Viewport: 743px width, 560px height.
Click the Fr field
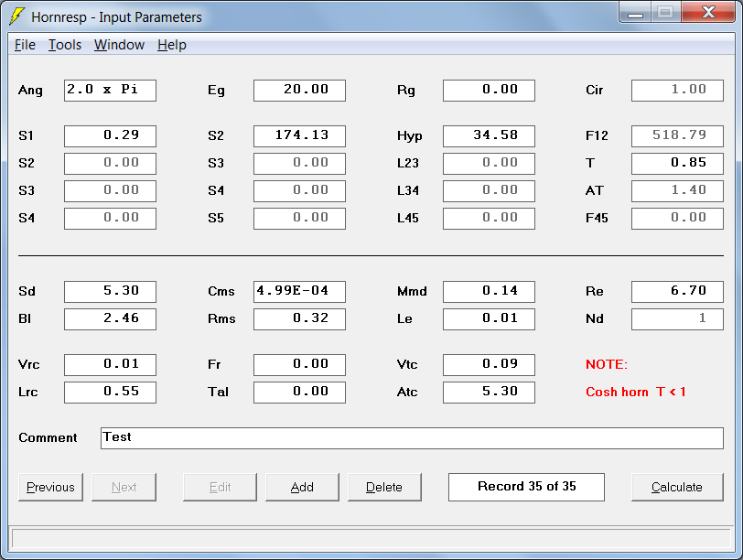point(299,365)
